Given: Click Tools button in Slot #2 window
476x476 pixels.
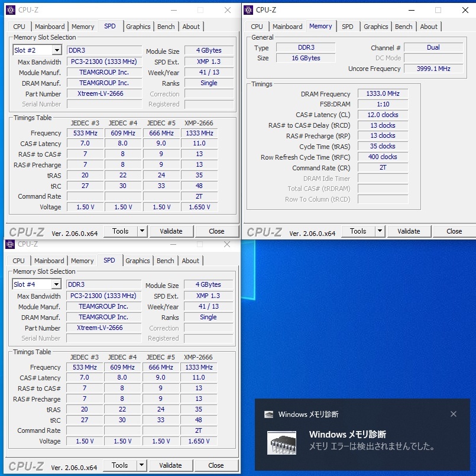Looking at the screenshot, I should [121, 231].
